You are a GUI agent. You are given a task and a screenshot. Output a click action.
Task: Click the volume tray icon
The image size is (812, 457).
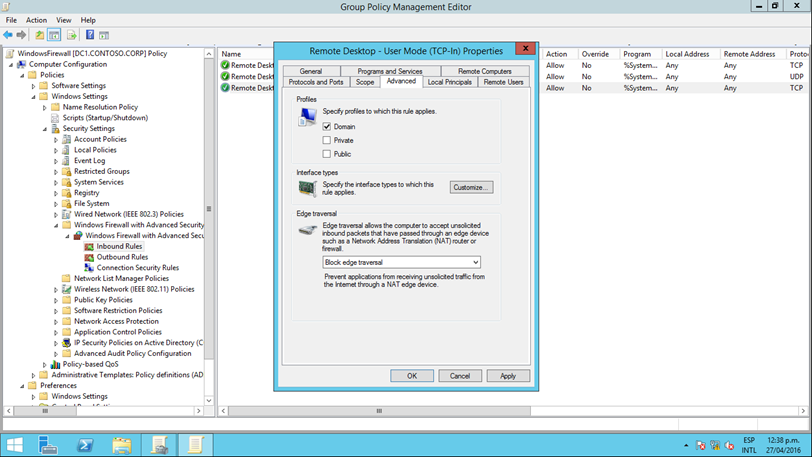click(x=729, y=446)
